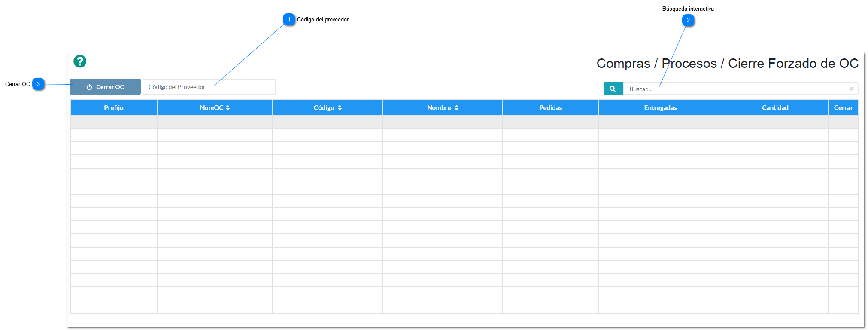Sort by Código column arrows
Screen dimensions: 868x331
(340, 108)
